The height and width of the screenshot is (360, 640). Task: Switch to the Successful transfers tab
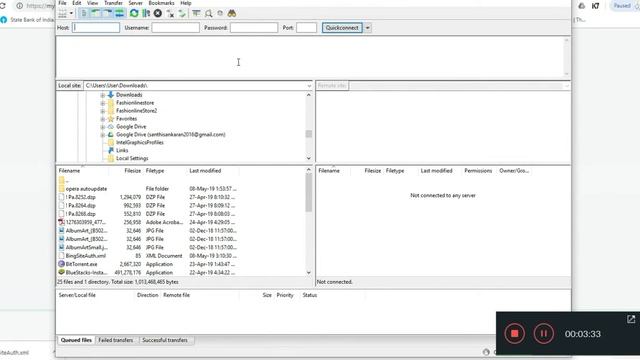(x=165, y=340)
